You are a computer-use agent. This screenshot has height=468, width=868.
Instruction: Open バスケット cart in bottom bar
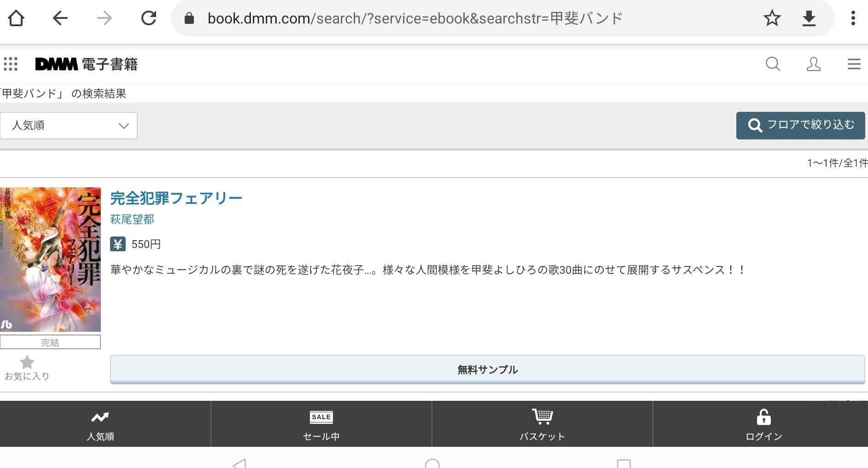click(542, 424)
